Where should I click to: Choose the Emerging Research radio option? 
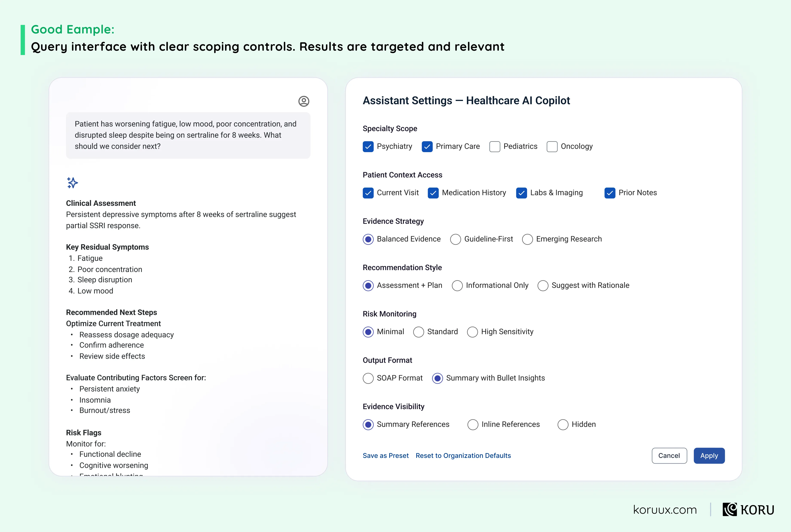click(527, 239)
